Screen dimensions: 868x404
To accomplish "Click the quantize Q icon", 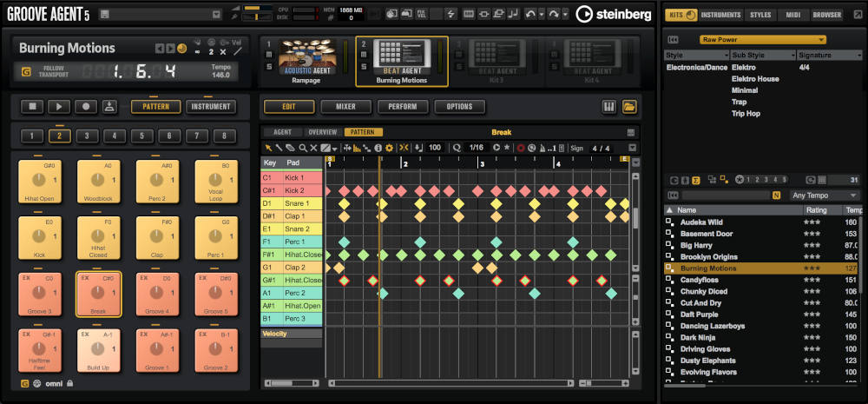I will tap(457, 148).
